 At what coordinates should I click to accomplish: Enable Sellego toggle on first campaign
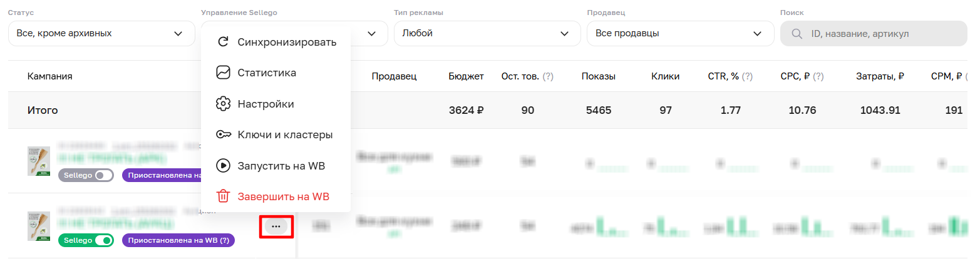tap(103, 175)
